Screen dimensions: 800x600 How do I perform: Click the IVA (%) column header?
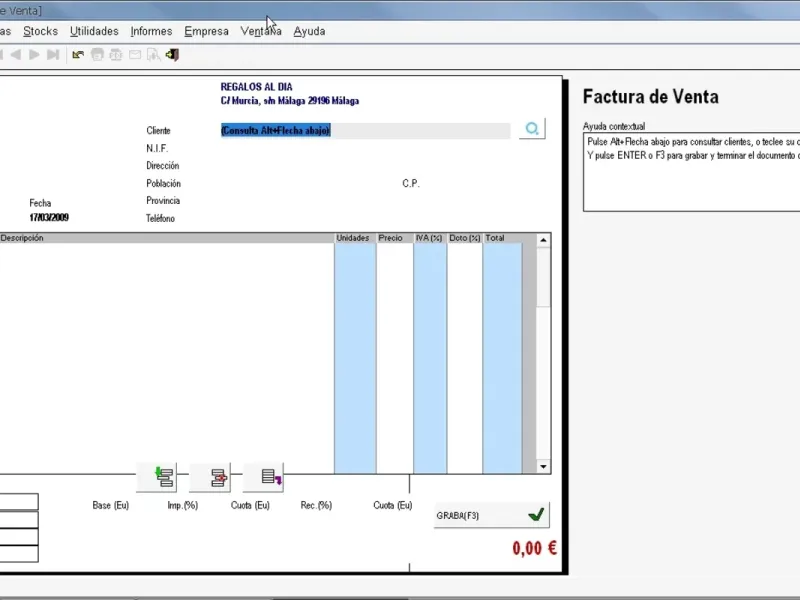(430, 238)
